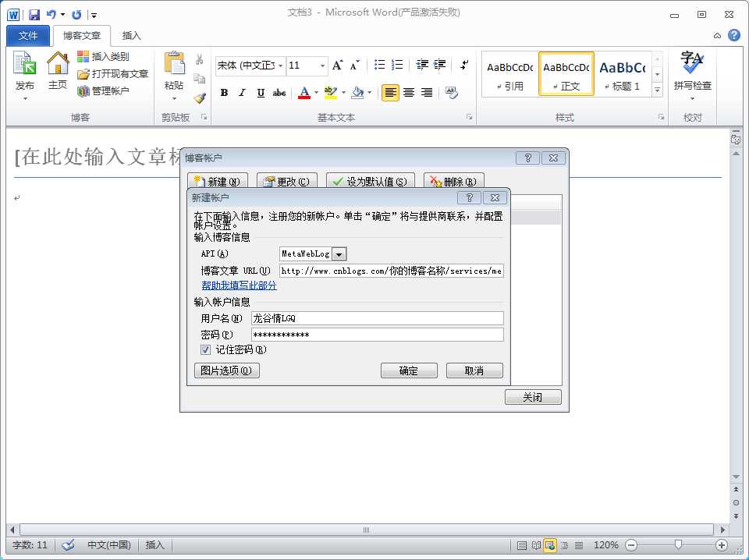Align text right
The height and width of the screenshot is (560, 749).
427,93
